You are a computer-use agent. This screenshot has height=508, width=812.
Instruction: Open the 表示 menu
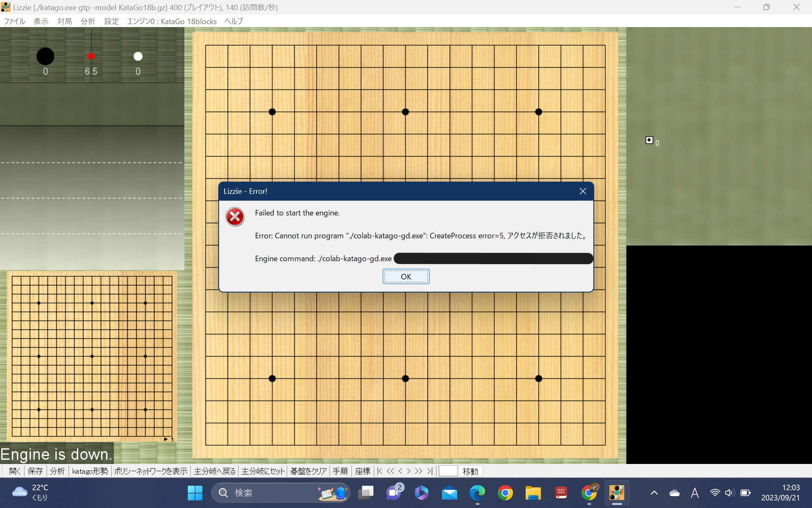41,21
